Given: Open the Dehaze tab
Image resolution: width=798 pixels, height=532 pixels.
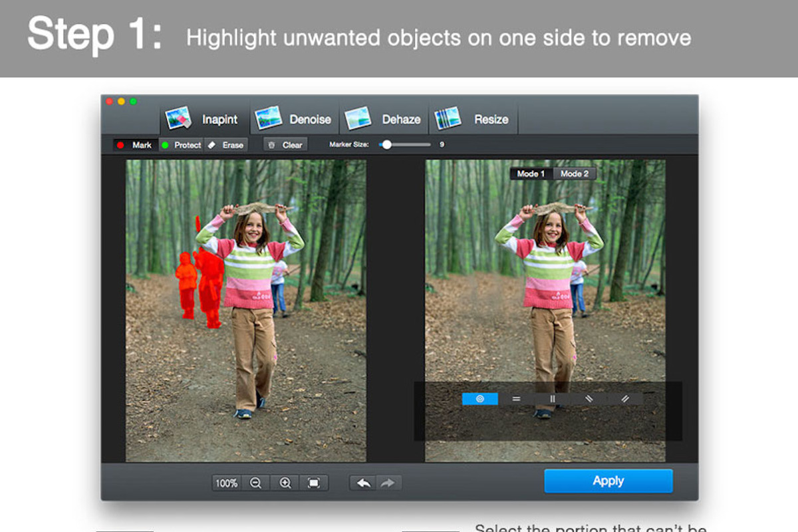Looking at the screenshot, I should (384, 119).
